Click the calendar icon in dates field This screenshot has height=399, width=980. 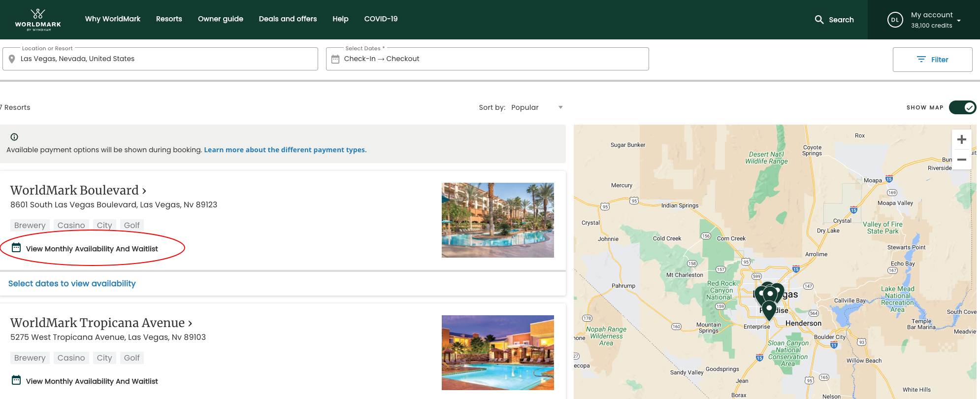[335, 59]
